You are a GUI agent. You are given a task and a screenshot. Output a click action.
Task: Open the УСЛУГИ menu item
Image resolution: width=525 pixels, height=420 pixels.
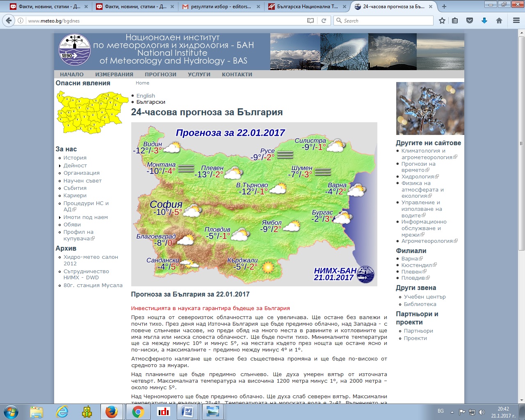pyautogui.click(x=199, y=75)
